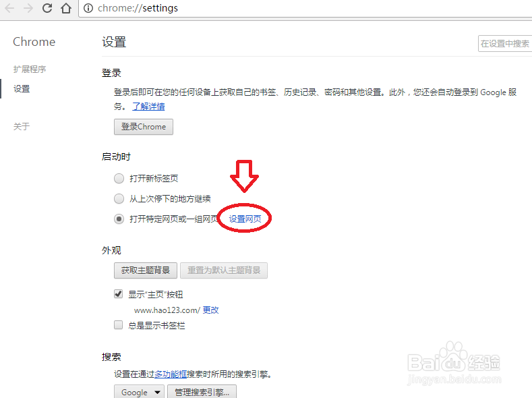532x398 pixels.
Task: Open the 设置网页 link
Action: point(245,219)
